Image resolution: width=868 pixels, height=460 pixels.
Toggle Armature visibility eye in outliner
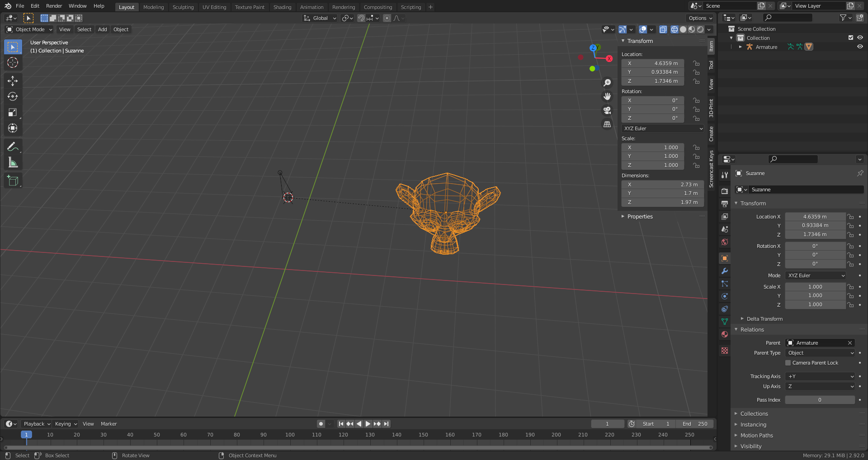860,47
